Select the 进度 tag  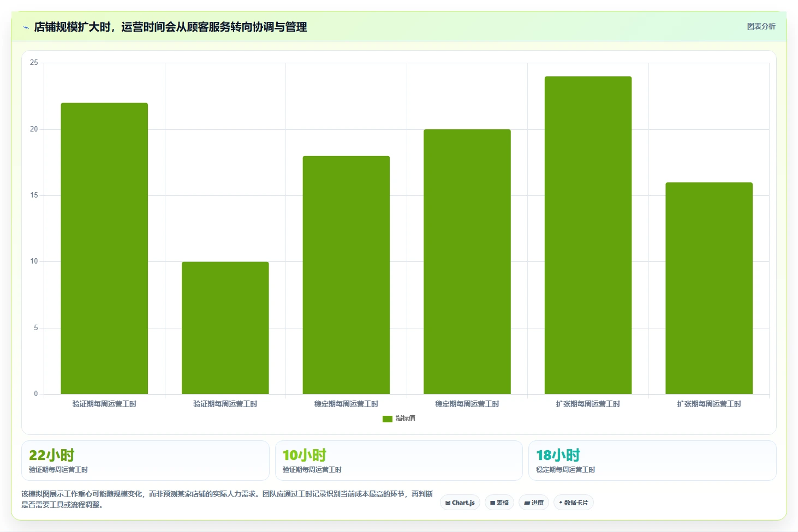(534, 503)
